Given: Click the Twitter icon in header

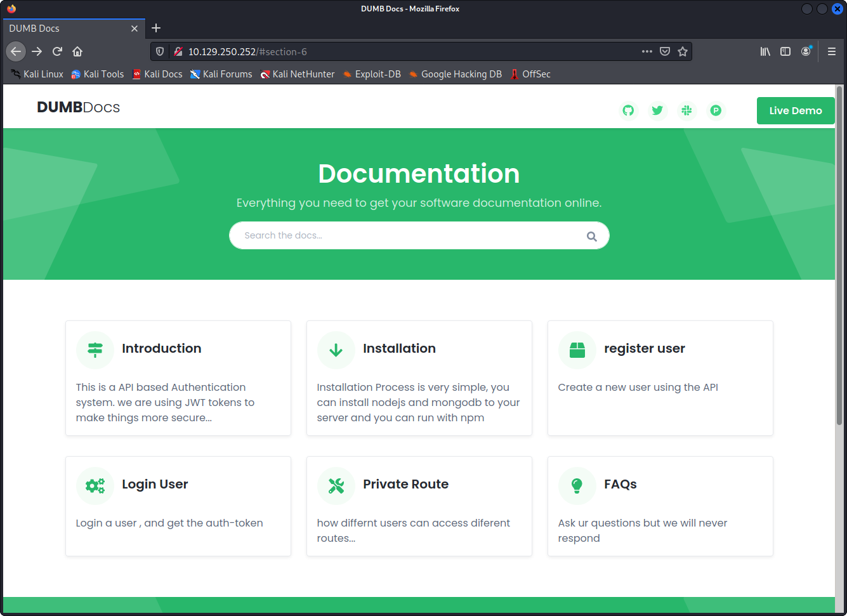Looking at the screenshot, I should pos(657,110).
